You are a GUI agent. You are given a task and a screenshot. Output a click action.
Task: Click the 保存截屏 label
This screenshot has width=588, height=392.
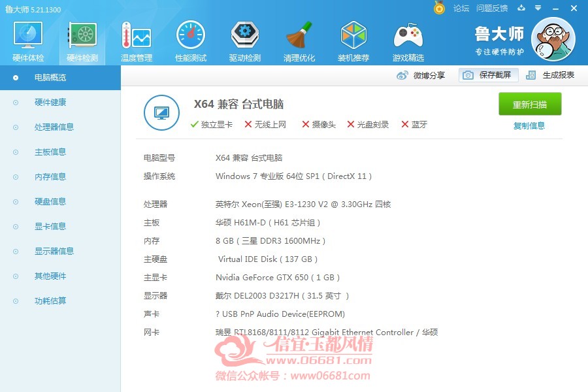pyautogui.click(x=495, y=75)
